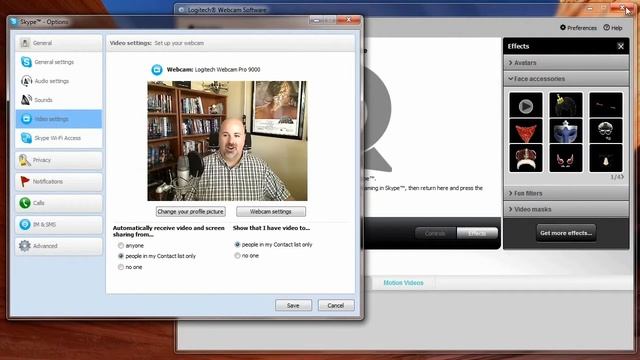Switch to Controls tab in Logitech window
This screenshot has height=360, width=640.
435,233
